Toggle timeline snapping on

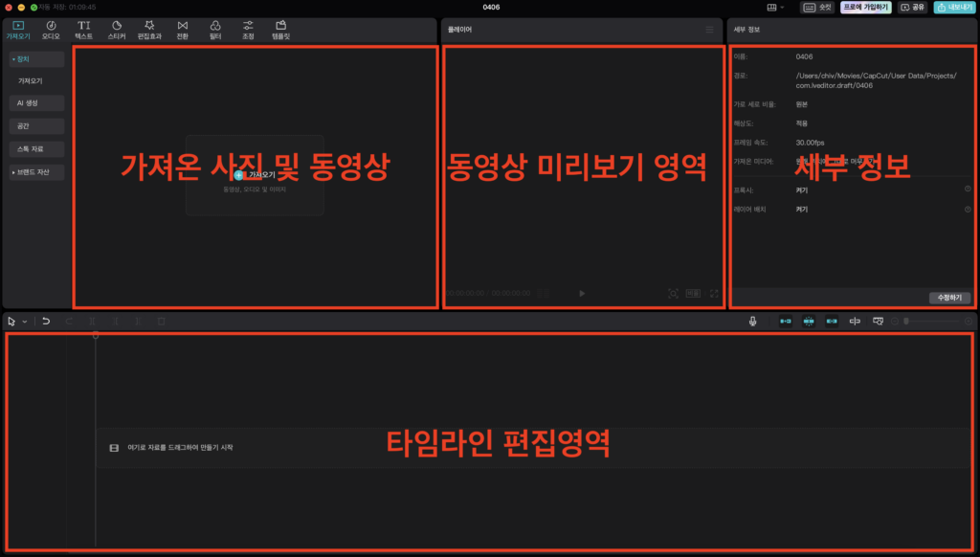pyautogui.click(x=809, y=322)
